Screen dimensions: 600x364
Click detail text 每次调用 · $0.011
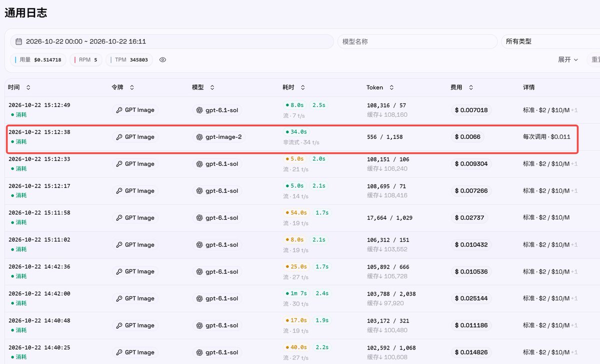pyautogui.click(x=546, y=137)
